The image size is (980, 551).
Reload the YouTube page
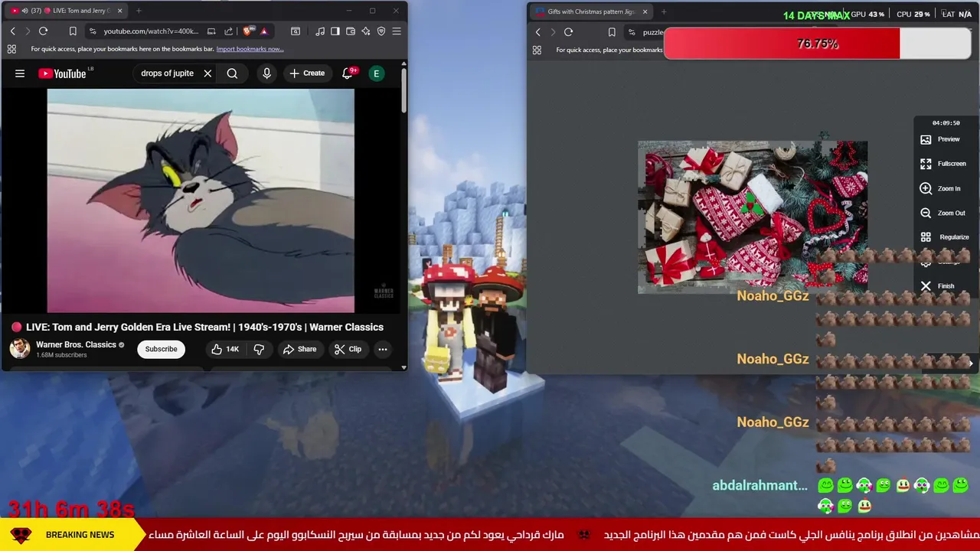[x=43, y=31]
